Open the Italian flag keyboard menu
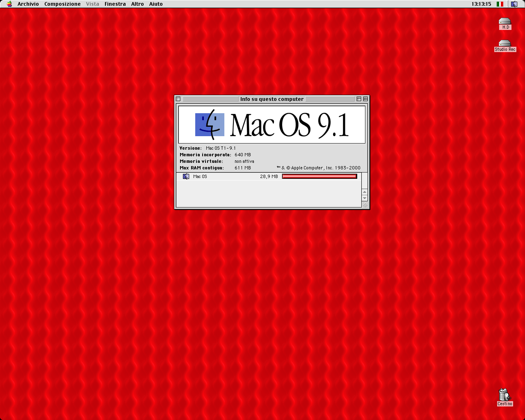This screenshot has width=525, height=420. [x=500, y=4]
